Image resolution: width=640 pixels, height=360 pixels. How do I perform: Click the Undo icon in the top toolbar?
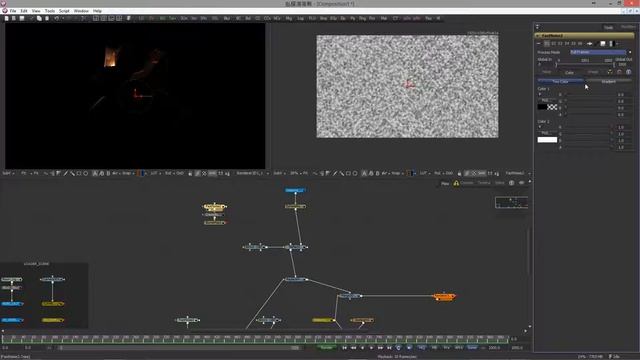pyautogui.click(x=57, y=18)
